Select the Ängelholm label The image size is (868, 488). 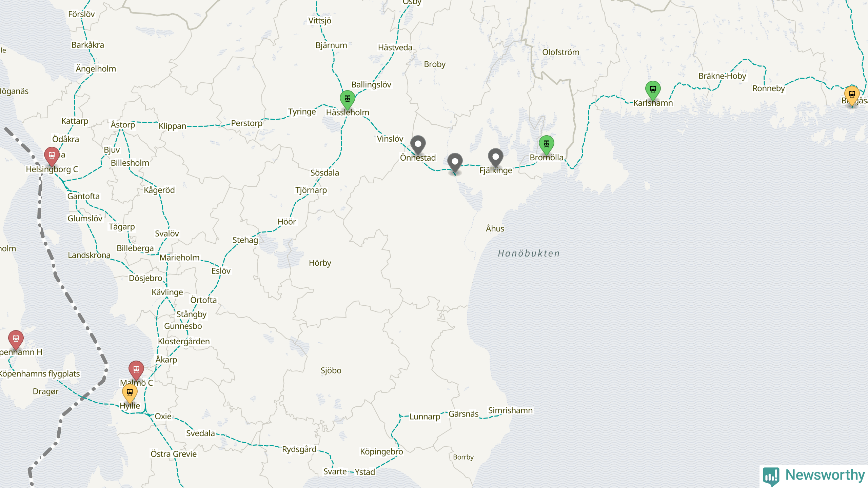(x=96, y=69)
